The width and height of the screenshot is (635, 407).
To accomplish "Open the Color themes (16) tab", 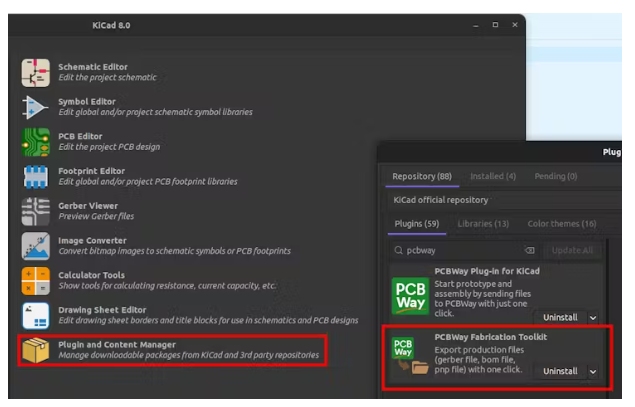I will 562,224.
